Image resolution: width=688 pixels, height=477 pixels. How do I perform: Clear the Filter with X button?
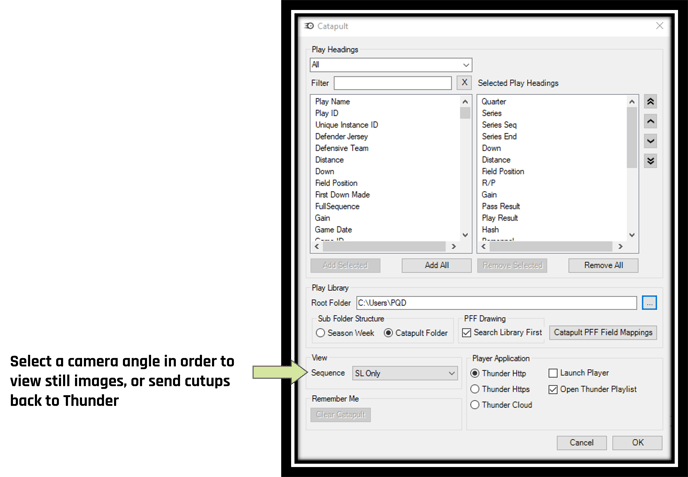(x=464, y=82)
